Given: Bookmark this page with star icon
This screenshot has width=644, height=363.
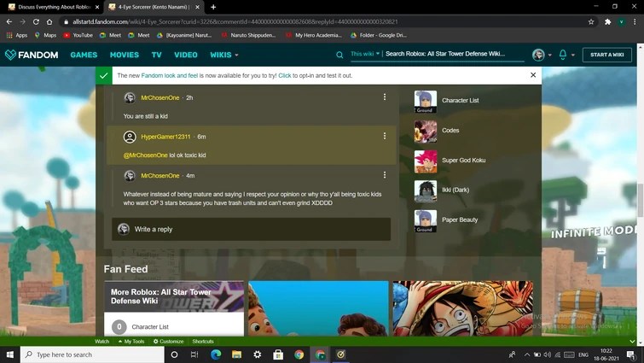Looking at the screenshot, I should (x=591, y=22).
